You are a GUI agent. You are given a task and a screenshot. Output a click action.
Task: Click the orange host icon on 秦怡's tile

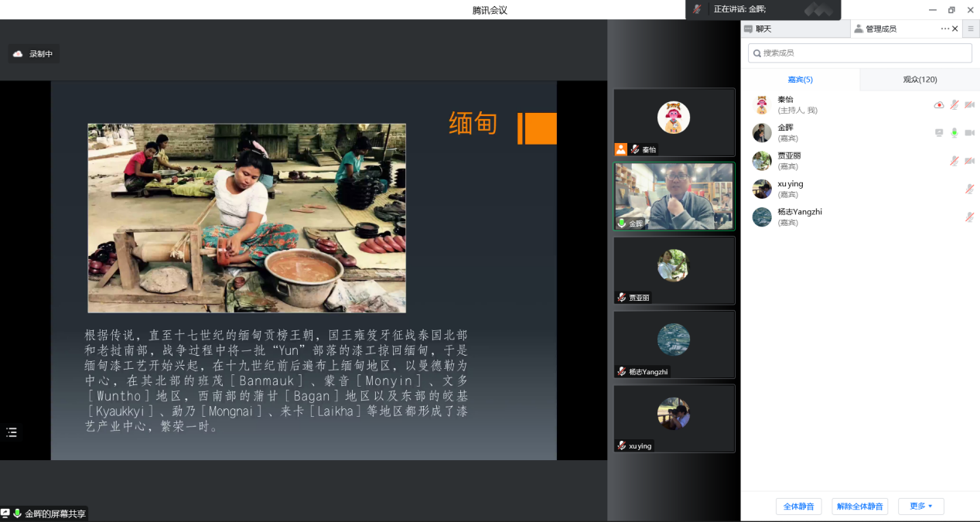coord(620,149)
